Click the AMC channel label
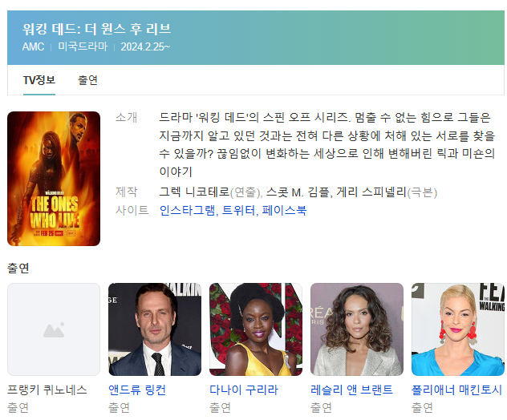Viewport: 507px width, 420px height. point(33,46)
